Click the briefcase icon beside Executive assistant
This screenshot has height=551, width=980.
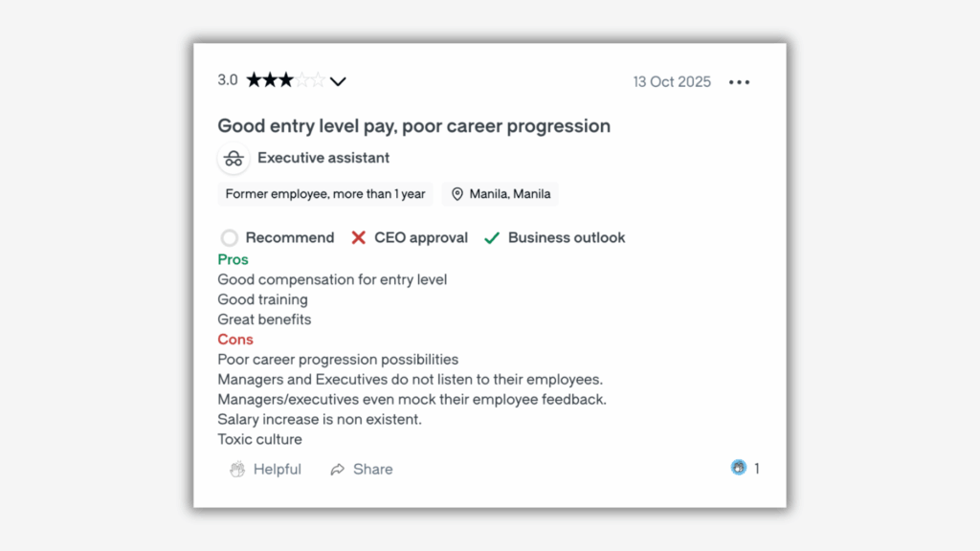234,158
